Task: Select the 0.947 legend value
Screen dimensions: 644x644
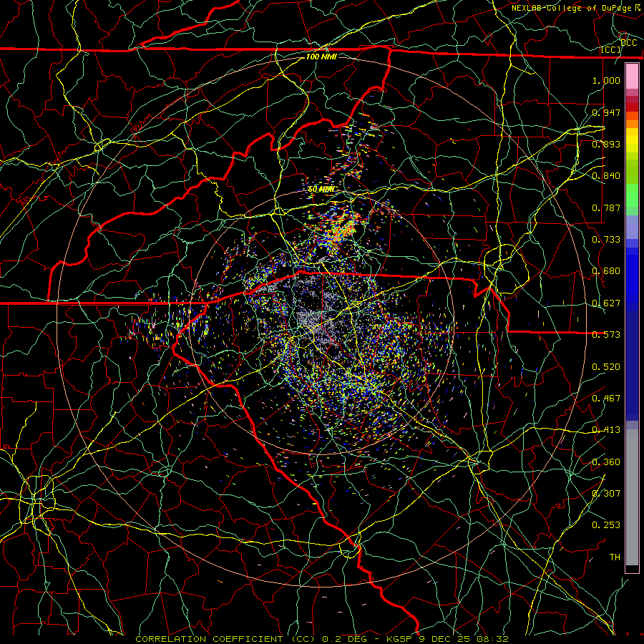Action: coord(606,112)
